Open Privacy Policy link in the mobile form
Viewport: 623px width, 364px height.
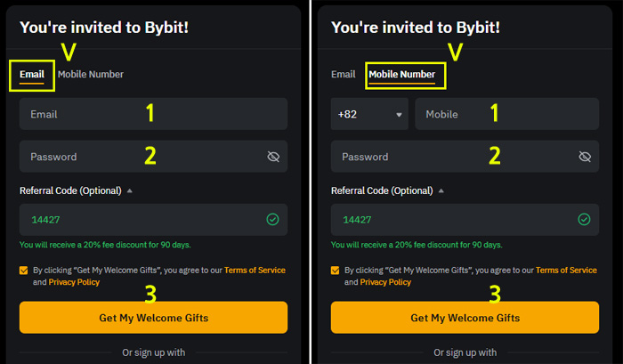pos(385,282)
